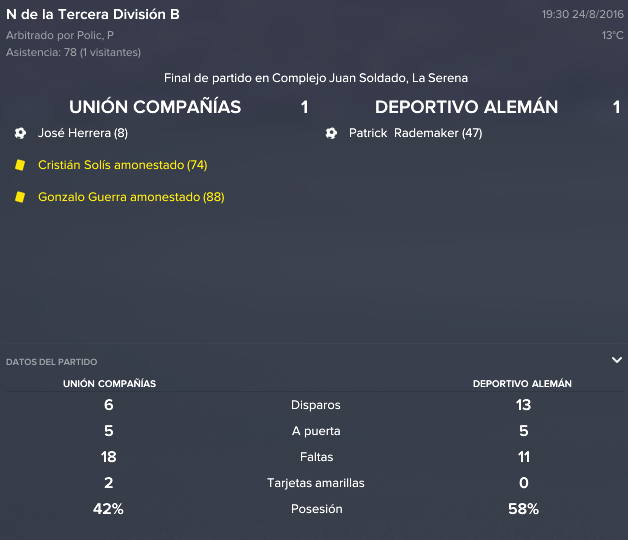Collapse the Datos del Partido section chevron
628x540 pixels.
tap(617, 360)
